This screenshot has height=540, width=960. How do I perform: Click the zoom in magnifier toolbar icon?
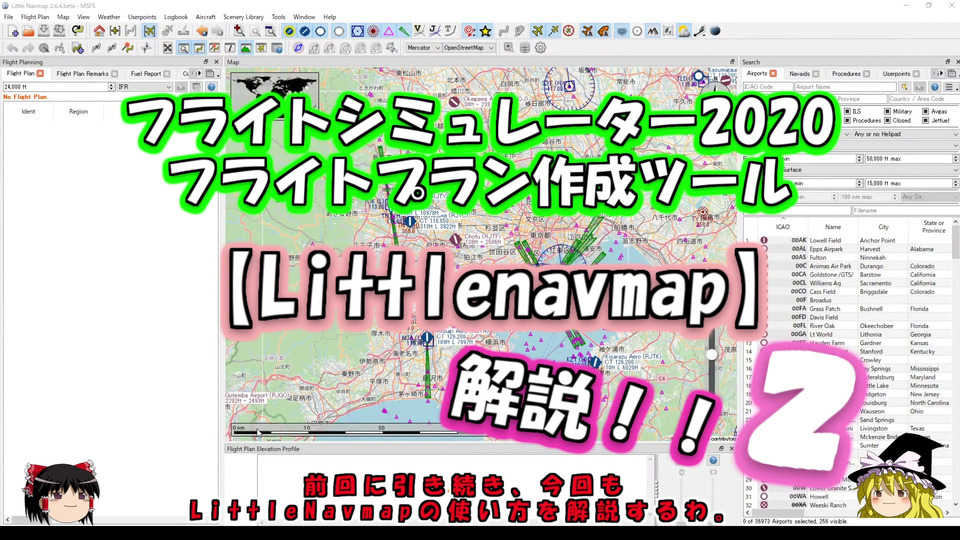coord(239,31)
